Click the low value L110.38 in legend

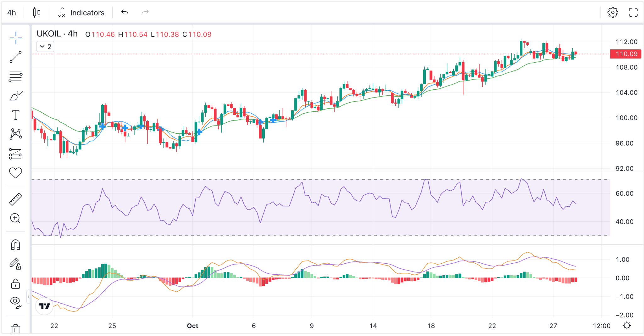[x=165, y=34]
